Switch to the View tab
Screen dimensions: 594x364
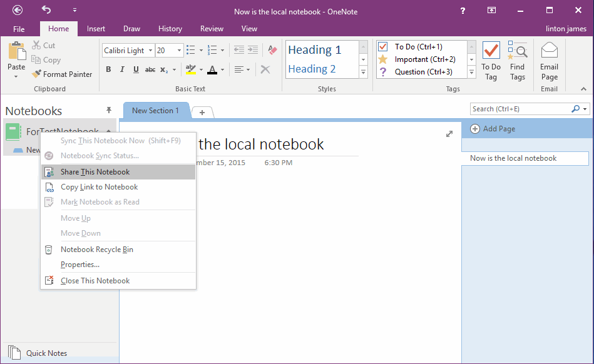click(249, 28)
